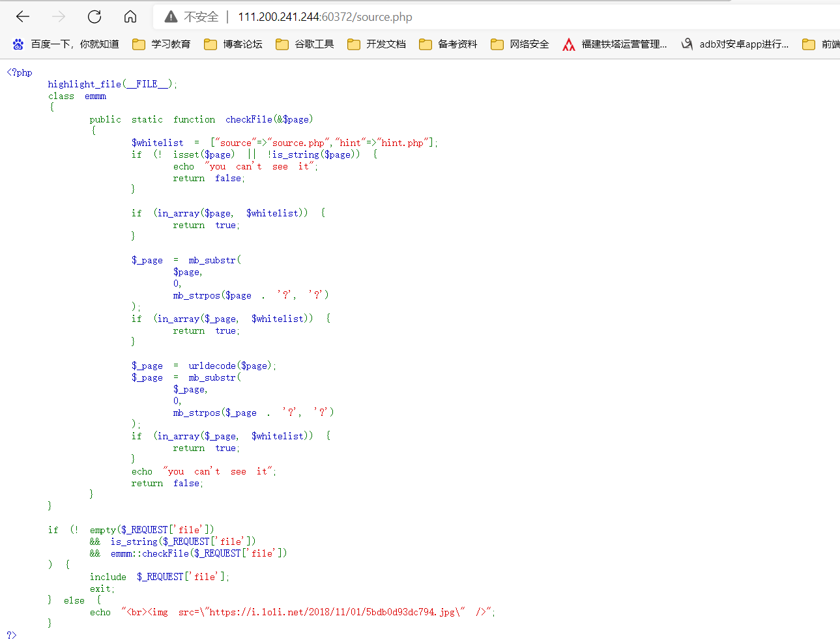Open the browser home page

[130, 16]
